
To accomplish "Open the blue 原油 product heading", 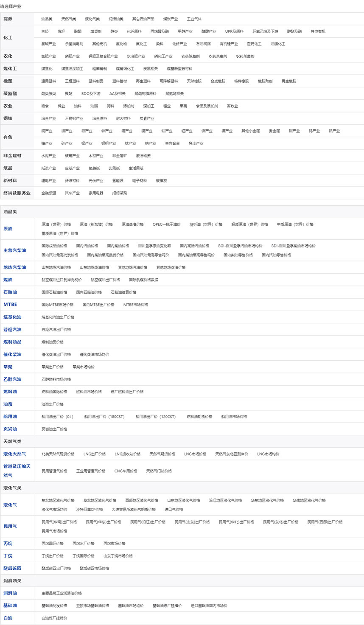I will point(8,229).
